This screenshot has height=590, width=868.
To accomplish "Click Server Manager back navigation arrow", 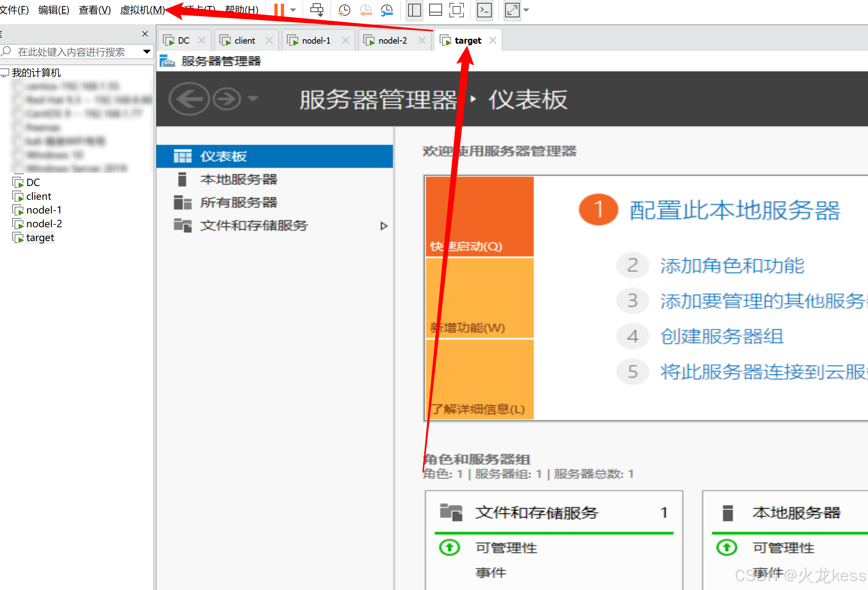I will pyautogui.click(x=189, y=99).
